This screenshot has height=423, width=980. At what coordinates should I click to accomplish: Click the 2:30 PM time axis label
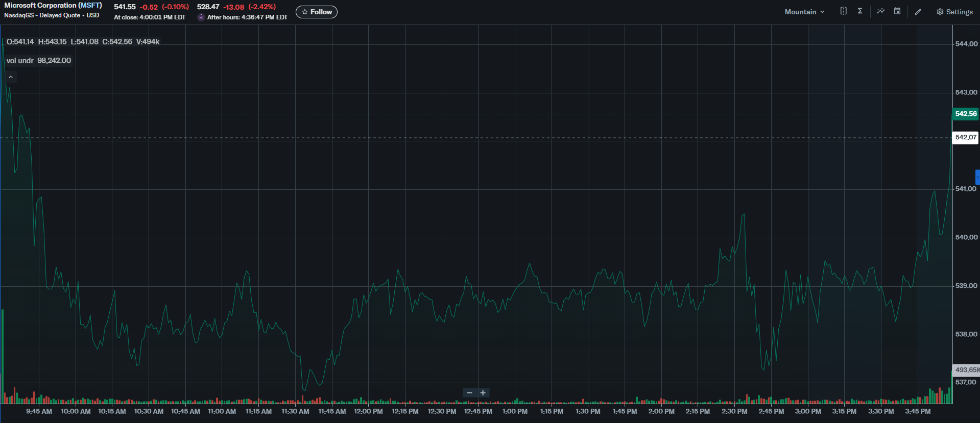click(x=734, y=411)
